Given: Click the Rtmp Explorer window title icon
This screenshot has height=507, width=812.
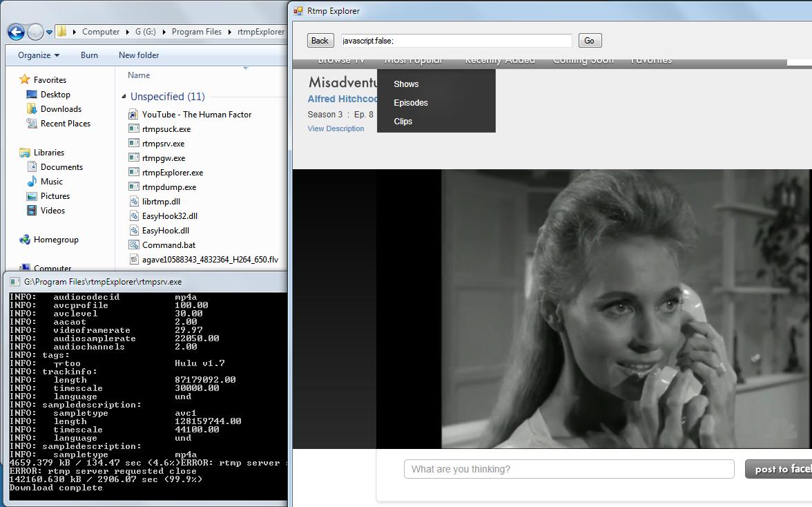Looking at the screenshot, I should coord(298,11).
